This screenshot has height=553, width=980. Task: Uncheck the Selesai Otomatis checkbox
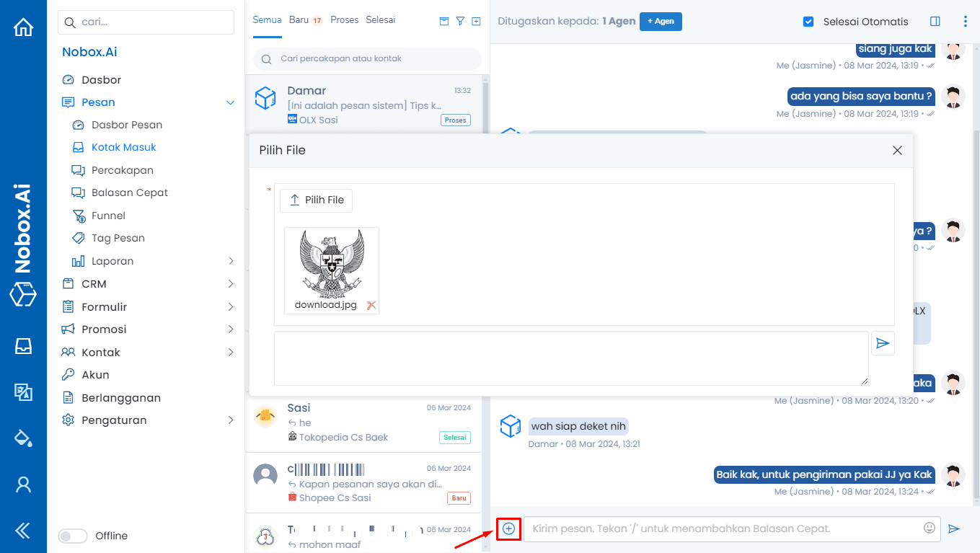(808, 22)
